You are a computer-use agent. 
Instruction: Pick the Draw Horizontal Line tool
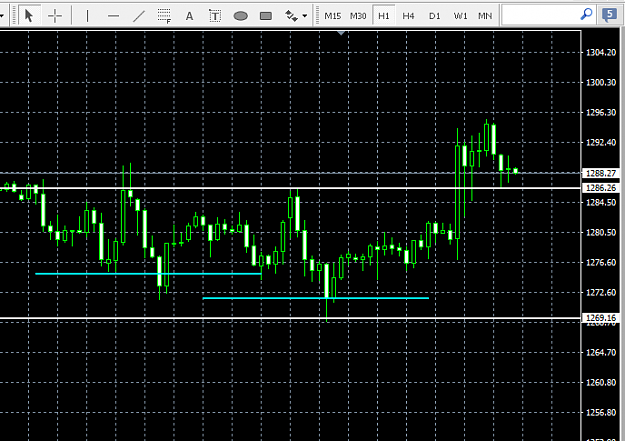pos(114,16)
